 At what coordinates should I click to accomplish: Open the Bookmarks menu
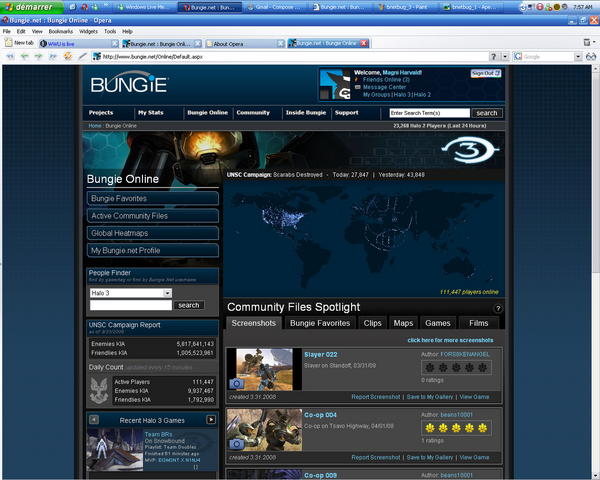(60, 31)
